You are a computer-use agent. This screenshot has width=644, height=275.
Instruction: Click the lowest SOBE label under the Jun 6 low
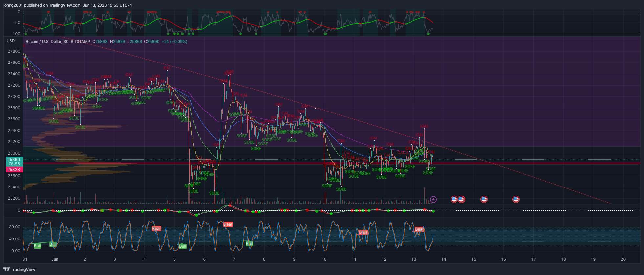click(214, 193)
